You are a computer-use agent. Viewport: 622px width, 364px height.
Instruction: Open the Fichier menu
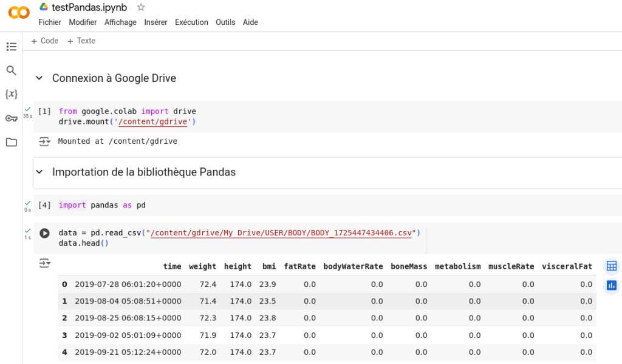click(50, 22)
